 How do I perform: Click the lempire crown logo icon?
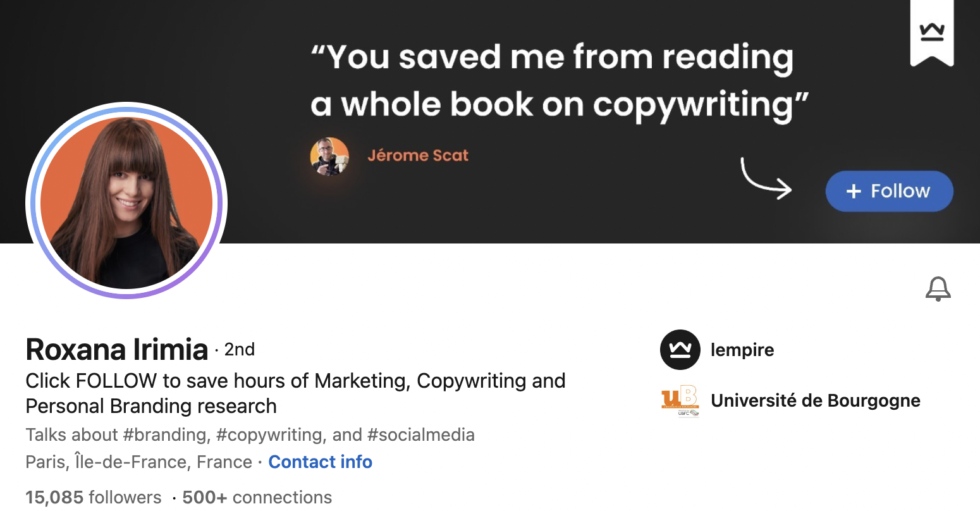click(680, 350)
